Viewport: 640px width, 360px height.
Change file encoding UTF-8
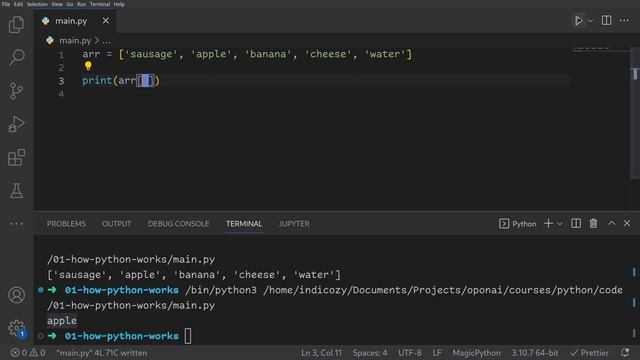(x=410, y=353)
